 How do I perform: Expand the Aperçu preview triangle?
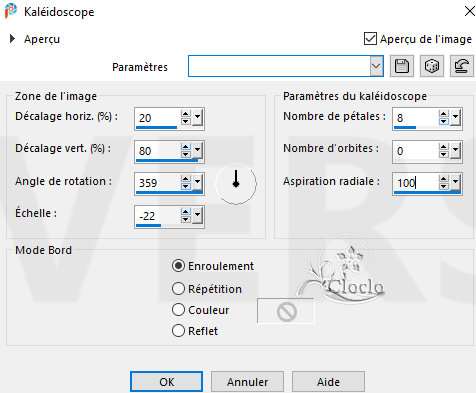[12, 39]
